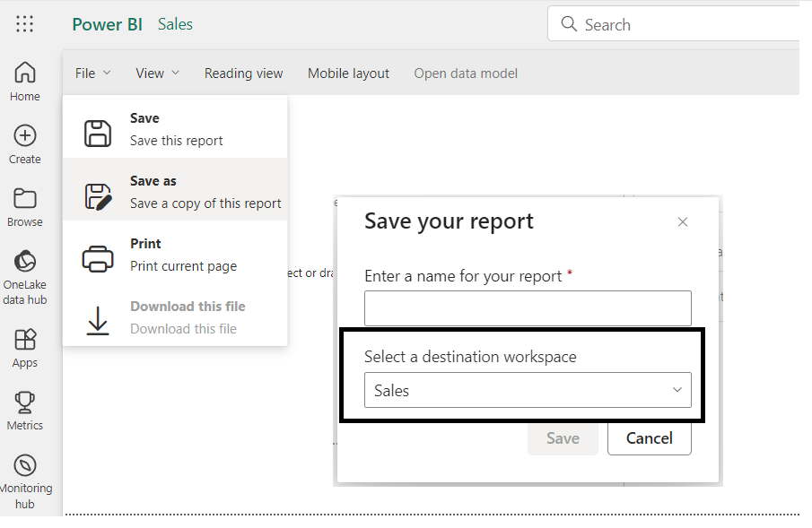This screenshot has width=812, height=528.
Task: Switch to Reading view
Action: 243,73
